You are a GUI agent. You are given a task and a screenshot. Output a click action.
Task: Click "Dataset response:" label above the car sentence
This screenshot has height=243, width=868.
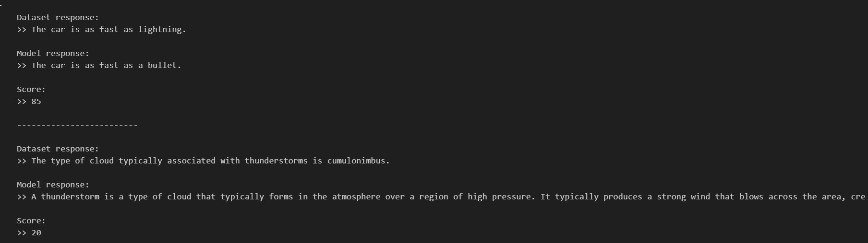(x=58, y=18)
